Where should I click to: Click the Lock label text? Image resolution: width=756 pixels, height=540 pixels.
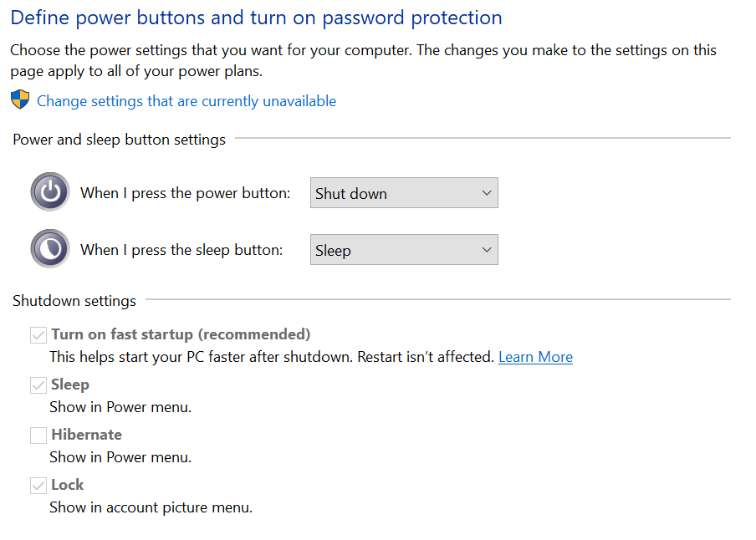pyautogui.click(x=68, y=485)
